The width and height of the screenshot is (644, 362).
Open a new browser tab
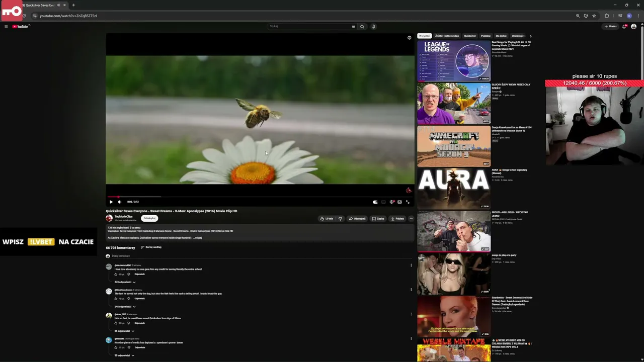pos(73,5)
